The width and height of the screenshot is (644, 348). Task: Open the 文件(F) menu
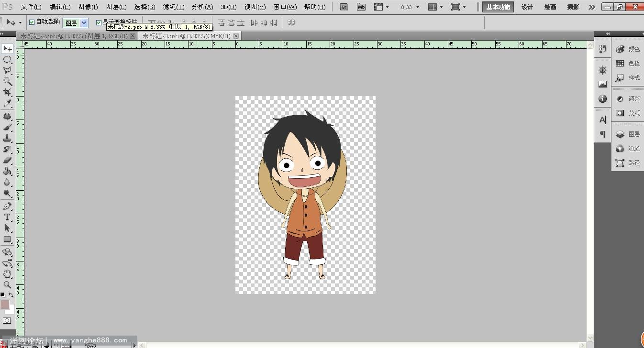click(31, 7)
